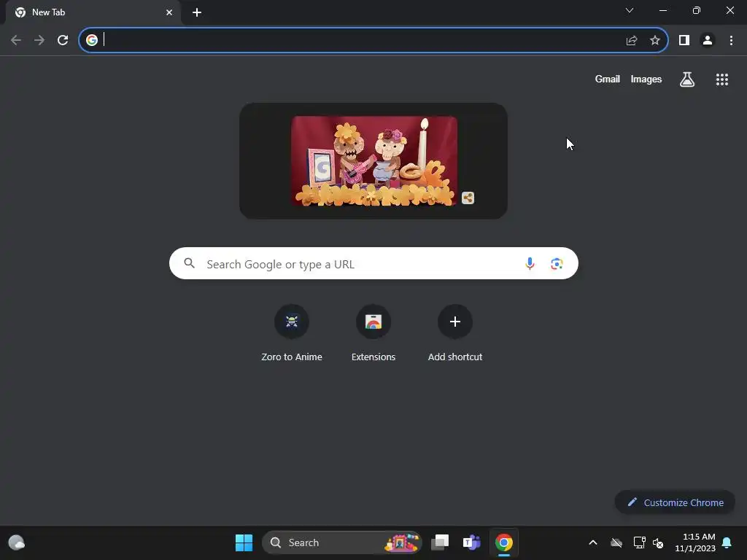747x560 pixels.
Task: Open network settings from tray icon
Action: (x=639, y=542)
